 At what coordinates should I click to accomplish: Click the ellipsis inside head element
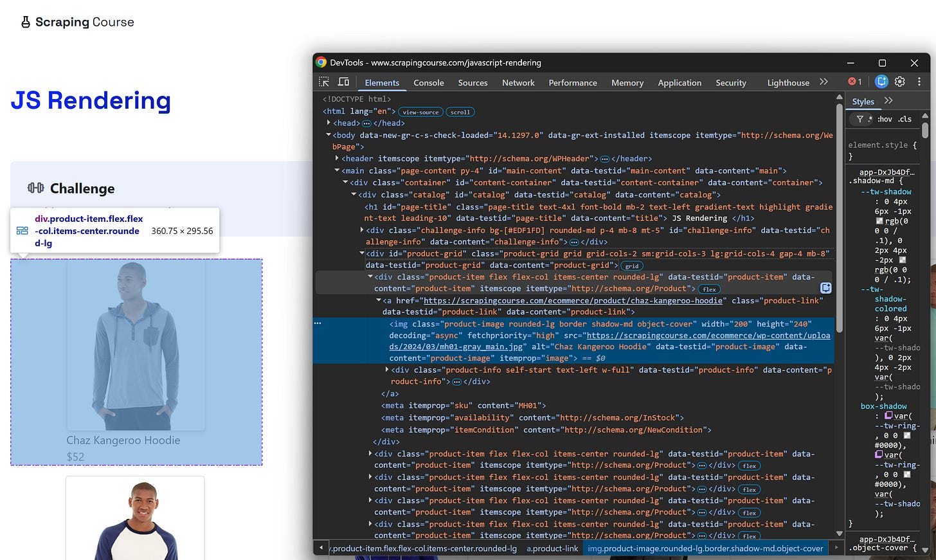coord(366,123)
